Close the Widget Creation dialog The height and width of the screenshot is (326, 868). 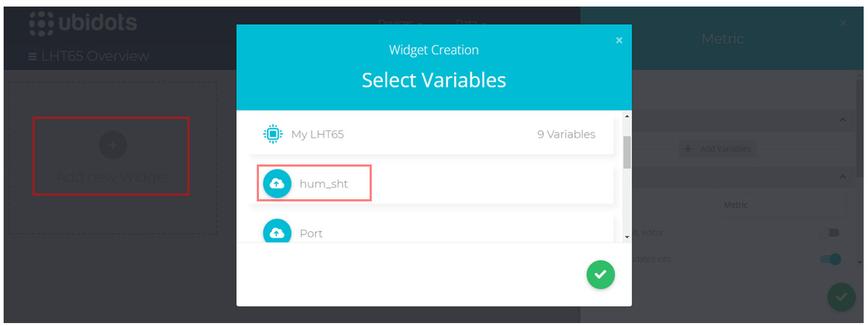coord(619,41)
